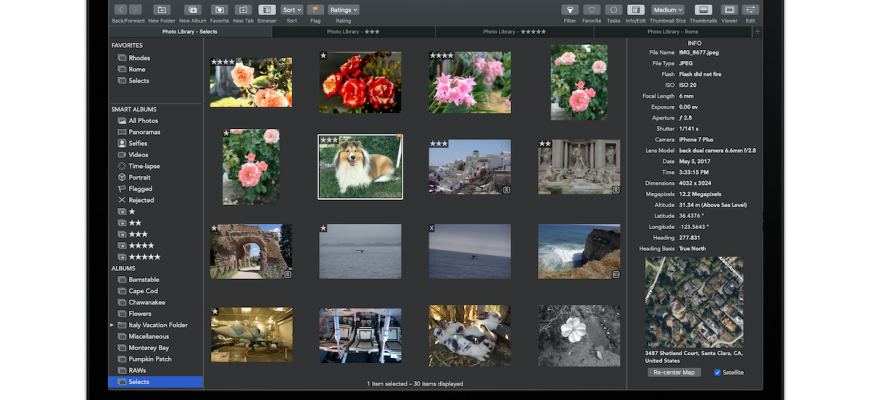The width and height of the screenshot is (870, 400).
Task: Select the stone arch ruins thumbnail
Action: [x=251, y=251]
